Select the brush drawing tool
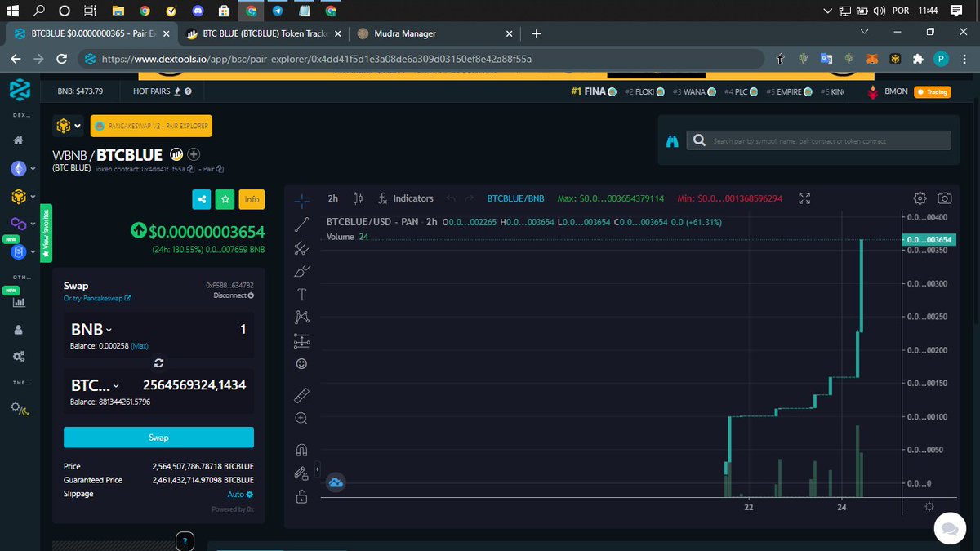Image resolution: width=980 pixels, height=551 pixels. (301, 271)
